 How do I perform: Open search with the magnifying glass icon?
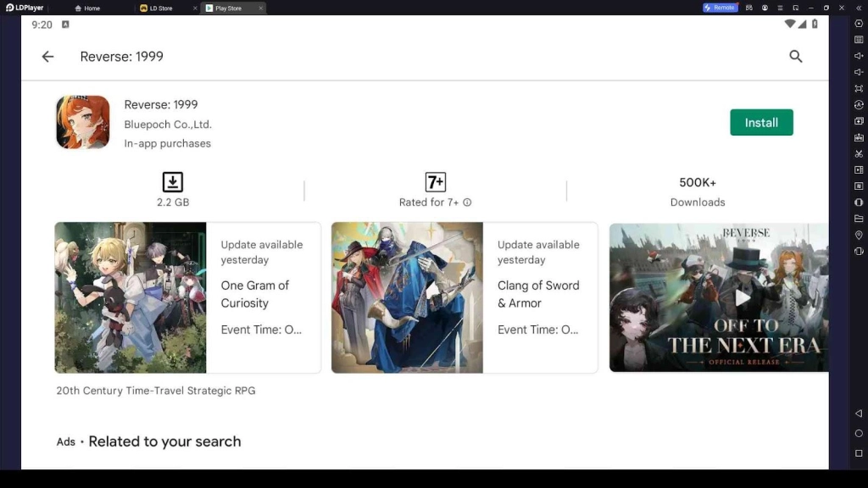795,57
